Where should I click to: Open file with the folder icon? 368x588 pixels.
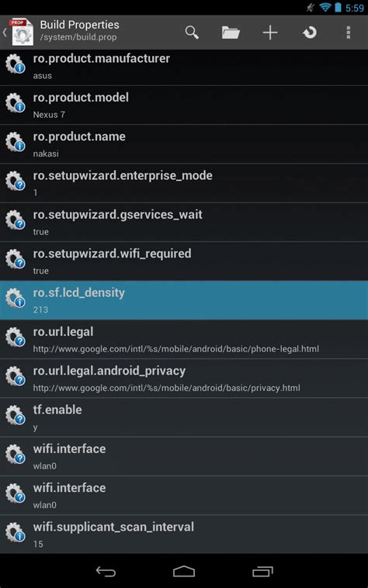(x=231, y=33)
